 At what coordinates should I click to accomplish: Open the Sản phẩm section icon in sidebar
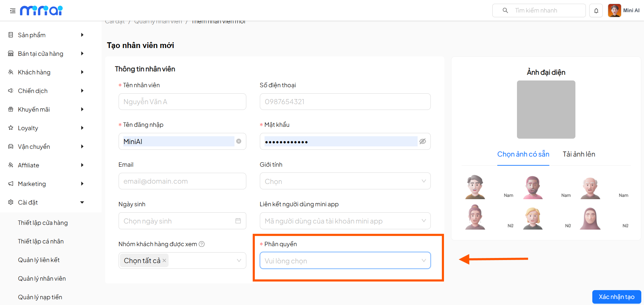(x=10, y=34)
